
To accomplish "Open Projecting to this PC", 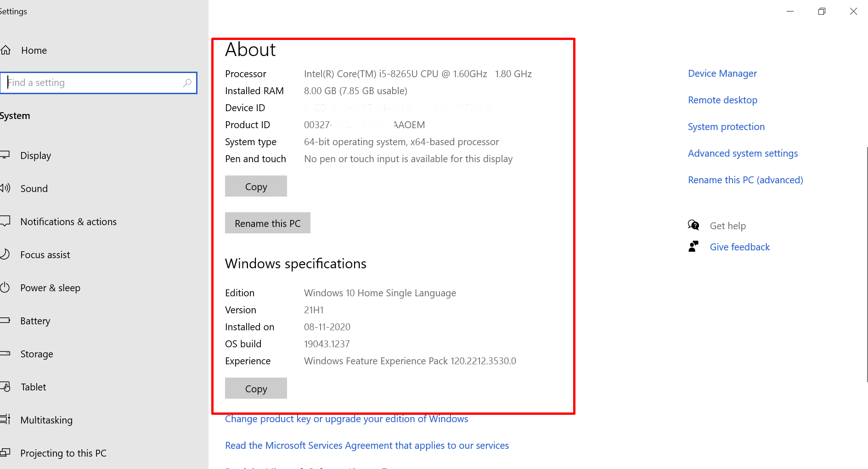I will pyautogui.click(x=6, y=453).
